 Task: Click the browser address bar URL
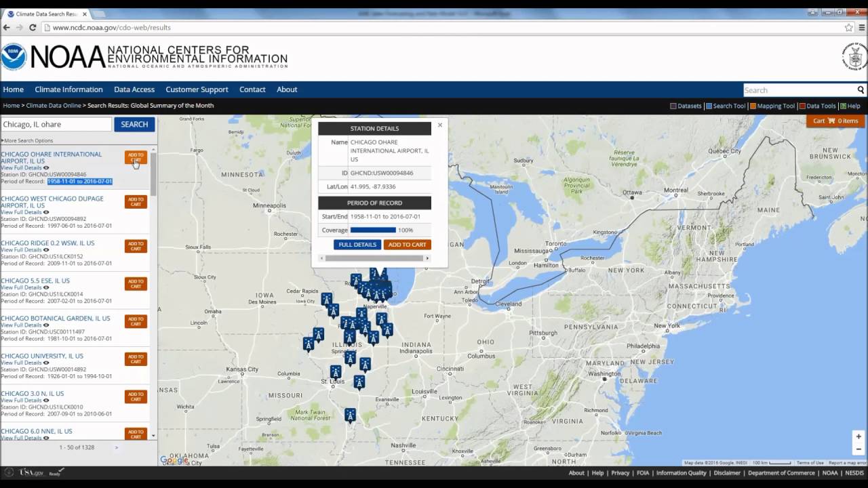(112, 28)
